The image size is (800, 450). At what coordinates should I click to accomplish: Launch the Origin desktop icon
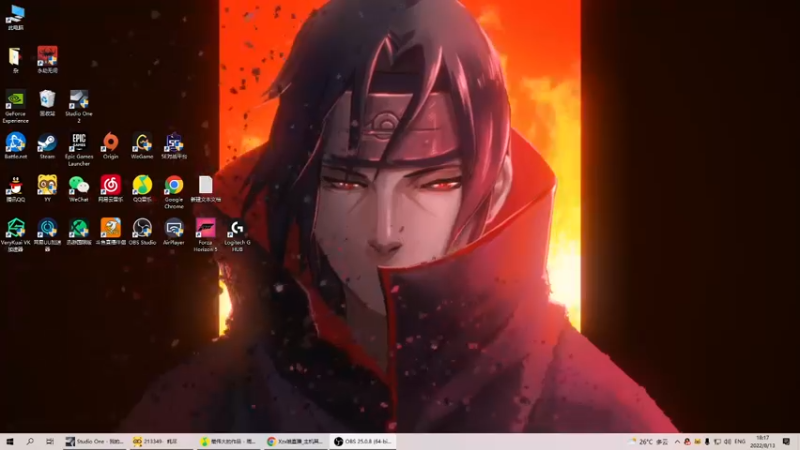(x=110, y=146)
